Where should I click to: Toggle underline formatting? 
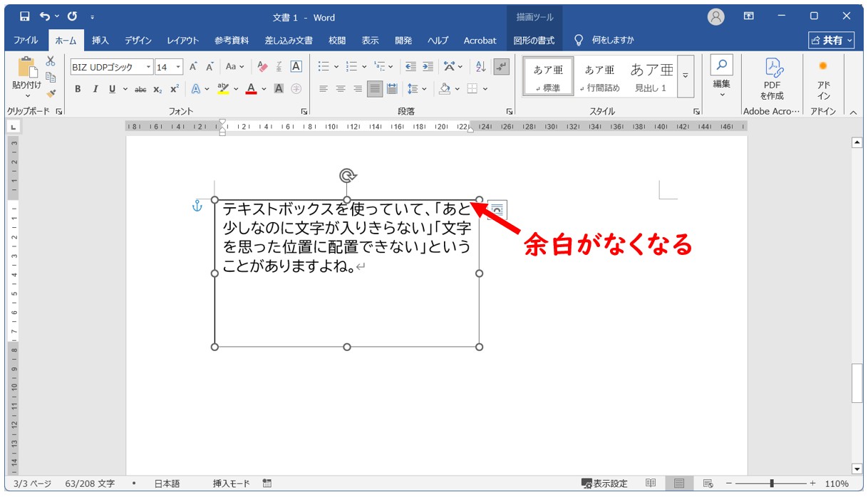112,89
